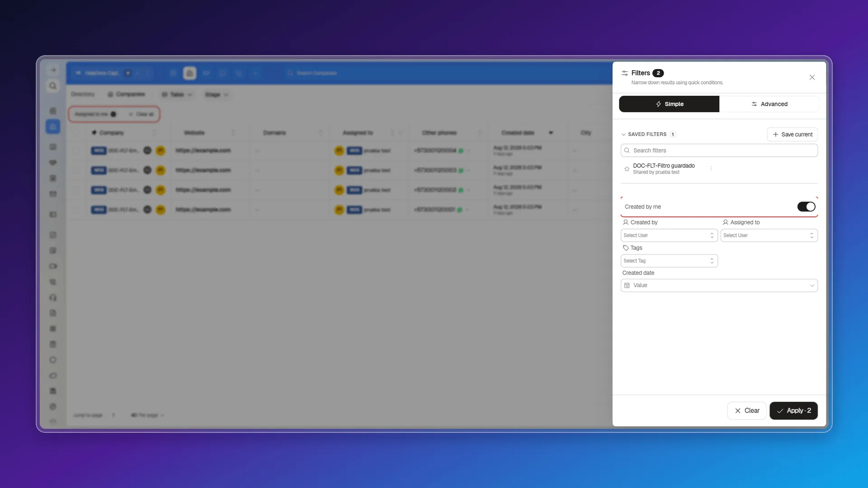This screenshot has height=488, width=868.
Task: Click the Directory breadcrumb item
Action: (83, 94)
